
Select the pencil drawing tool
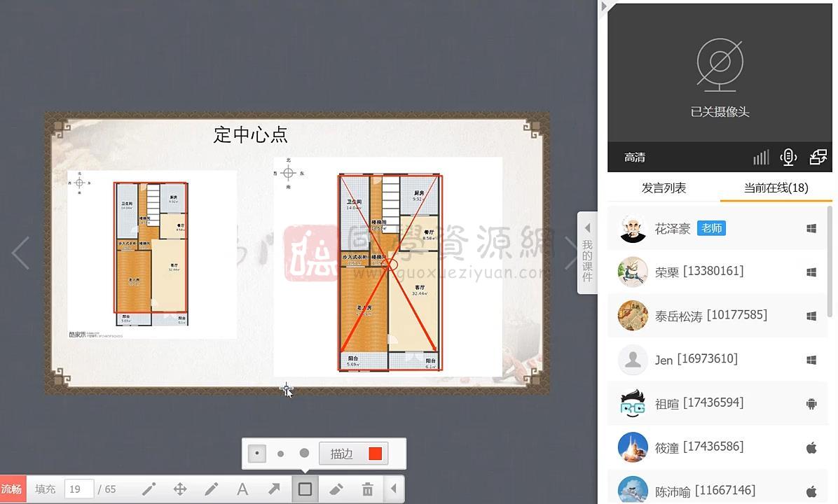click(x=211, y=489)
